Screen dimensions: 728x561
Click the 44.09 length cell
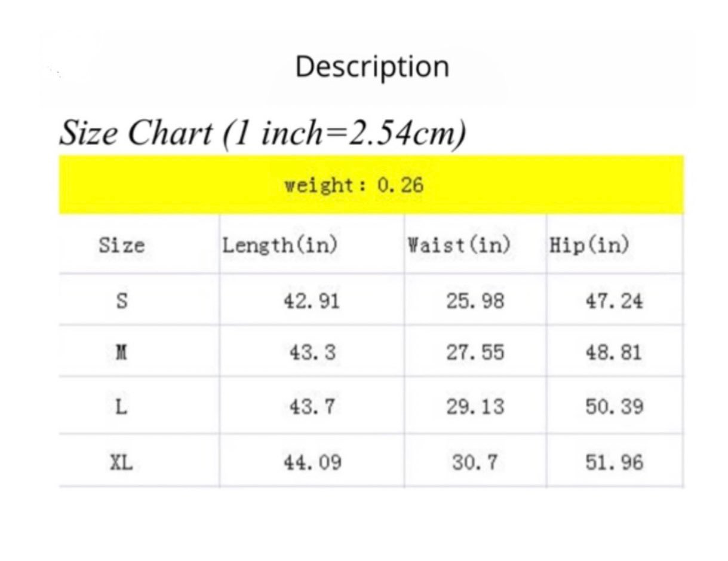[313, 462]
